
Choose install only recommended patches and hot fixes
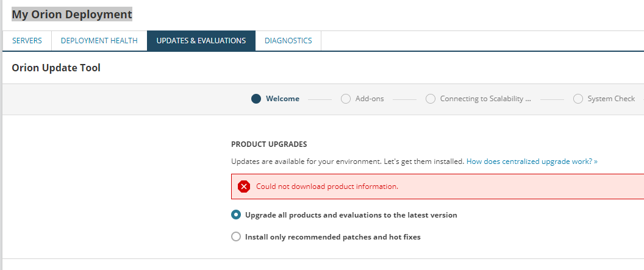(x=236, y=237)
